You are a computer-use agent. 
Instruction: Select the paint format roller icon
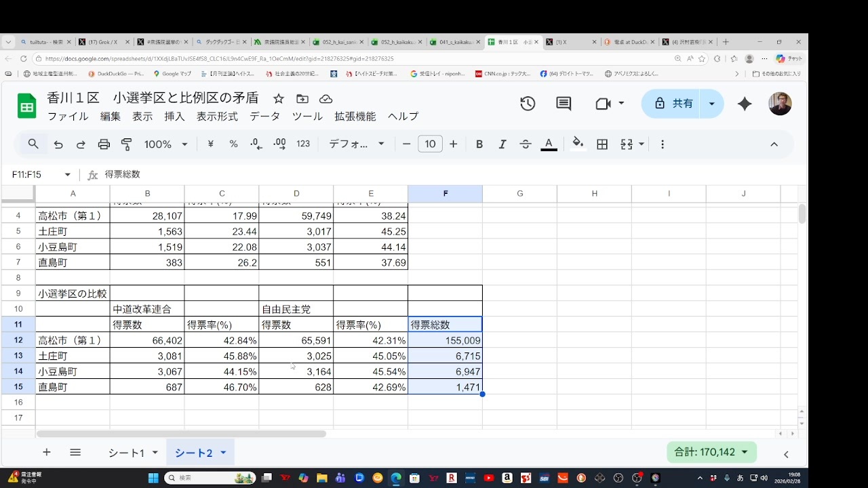[126, 144]
